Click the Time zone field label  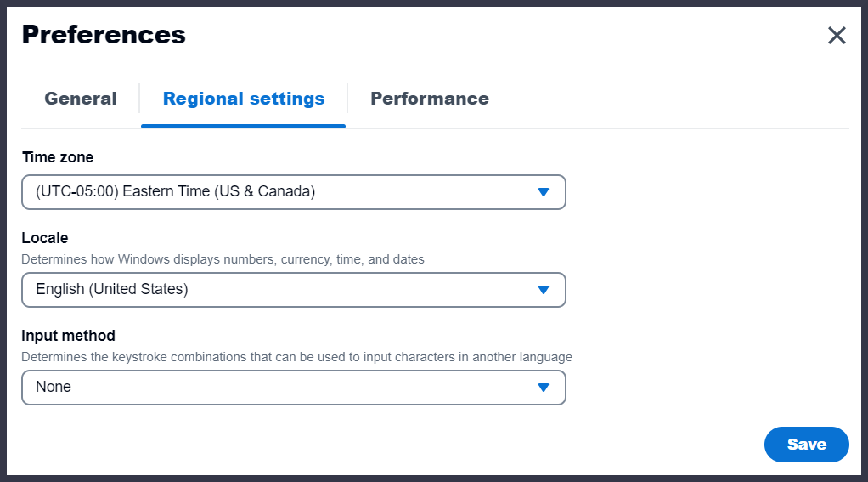coord(58,157)
